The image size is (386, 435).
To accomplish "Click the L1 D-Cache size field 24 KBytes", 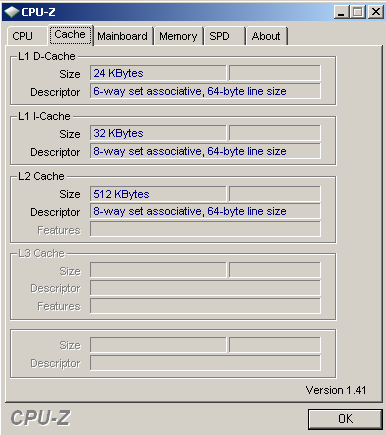I will point(158,73).
